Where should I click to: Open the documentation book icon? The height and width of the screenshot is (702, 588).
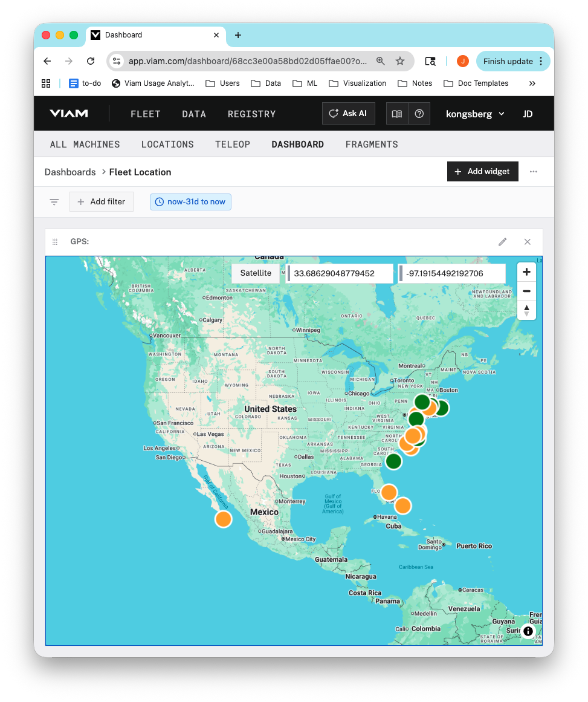397,113
